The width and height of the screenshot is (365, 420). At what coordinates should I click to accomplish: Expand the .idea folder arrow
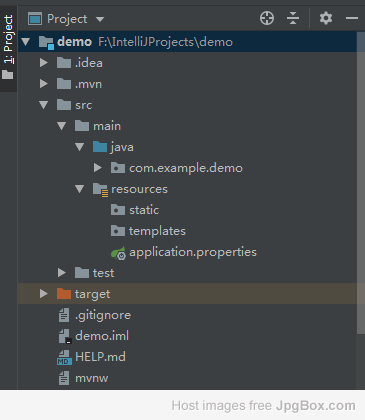coord(44,63)
